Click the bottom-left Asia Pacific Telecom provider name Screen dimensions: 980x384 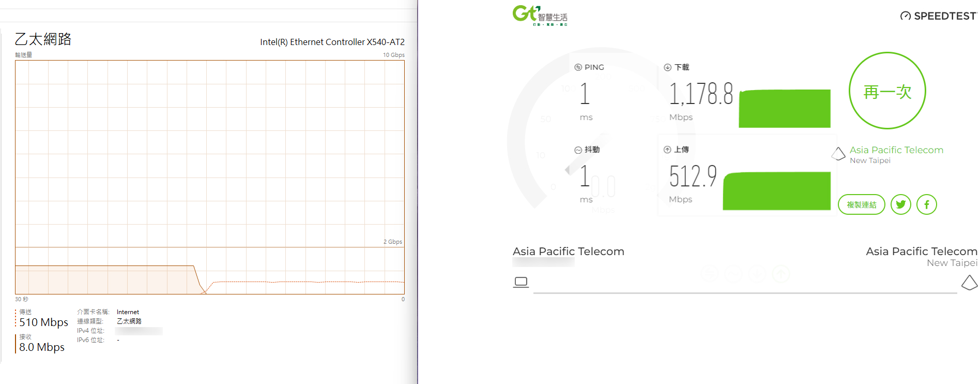point(568,252)
